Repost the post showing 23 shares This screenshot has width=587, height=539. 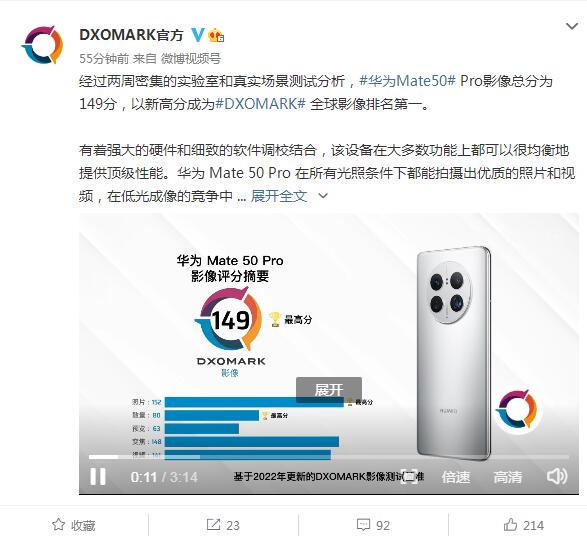pos(223,525)
